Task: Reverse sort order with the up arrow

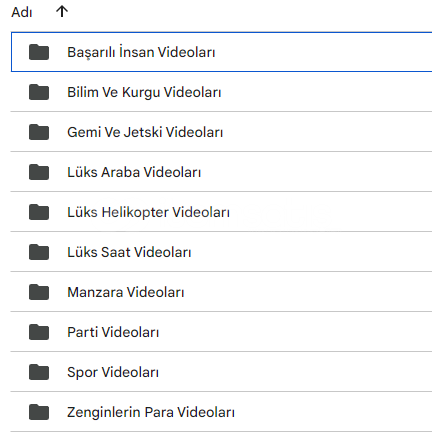Action: 62,12
